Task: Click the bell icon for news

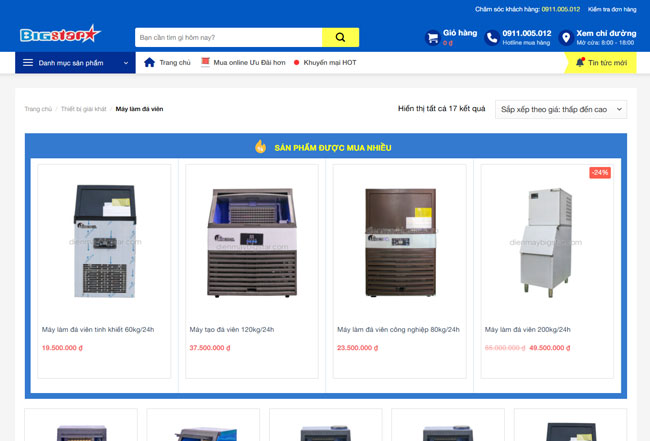Action: click(x=579, y=62)
